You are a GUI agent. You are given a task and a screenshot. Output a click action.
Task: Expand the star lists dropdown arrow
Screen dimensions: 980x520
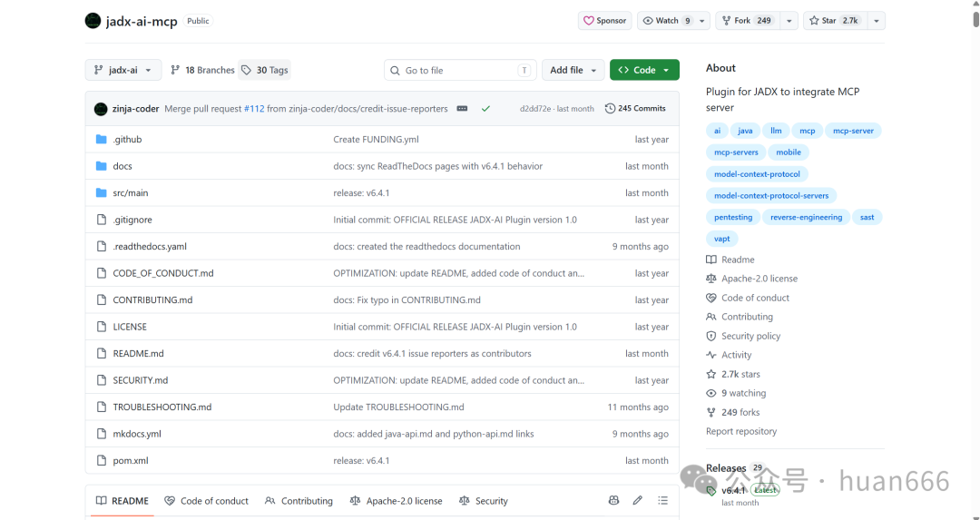(877, 21)
